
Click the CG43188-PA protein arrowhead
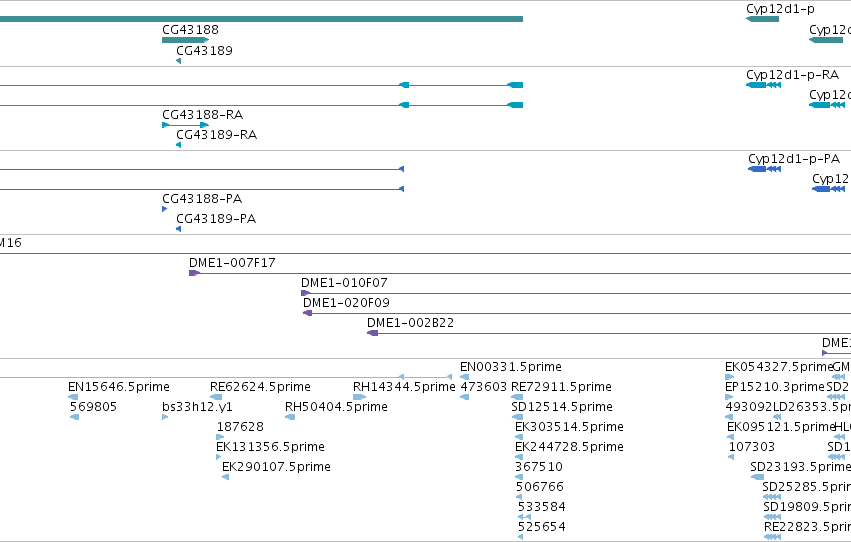pos(164,209)
